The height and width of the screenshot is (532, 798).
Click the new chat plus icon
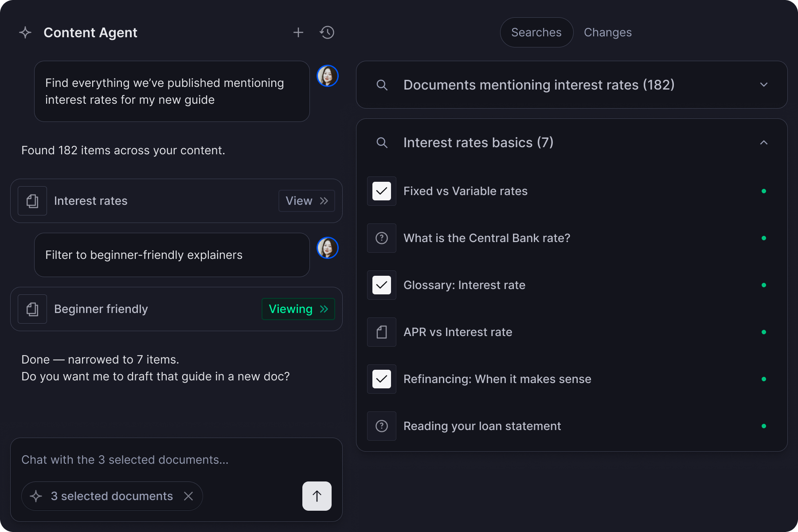click(x=298, y=32)
